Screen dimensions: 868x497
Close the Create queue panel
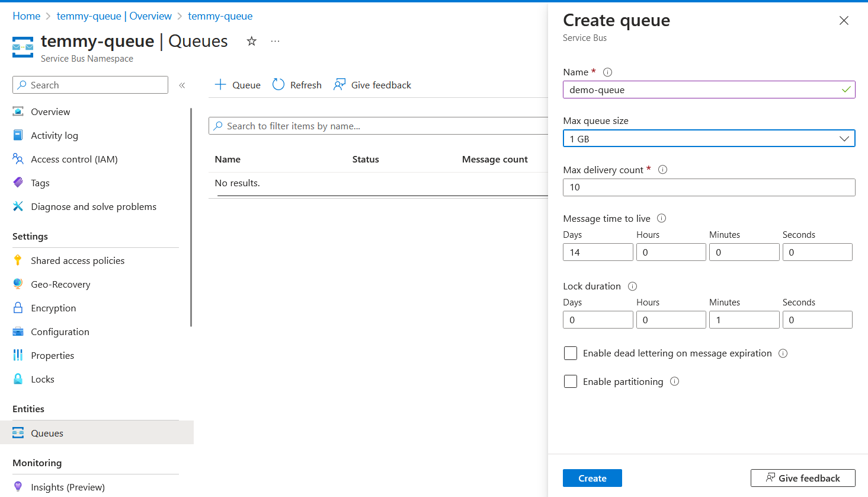(844, 21)
